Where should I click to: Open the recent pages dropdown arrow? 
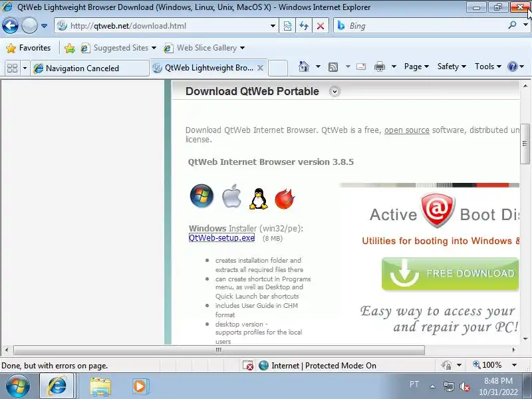coord(44,26)
